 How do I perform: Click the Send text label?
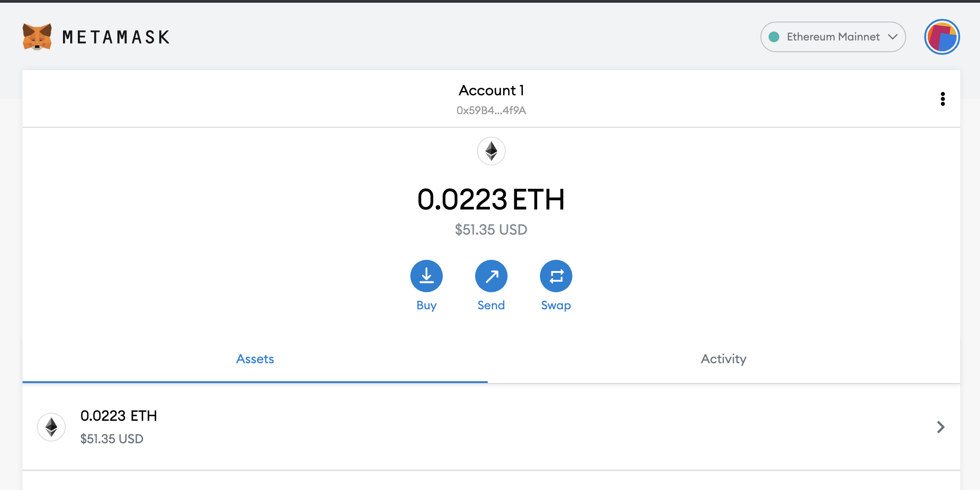491,305
